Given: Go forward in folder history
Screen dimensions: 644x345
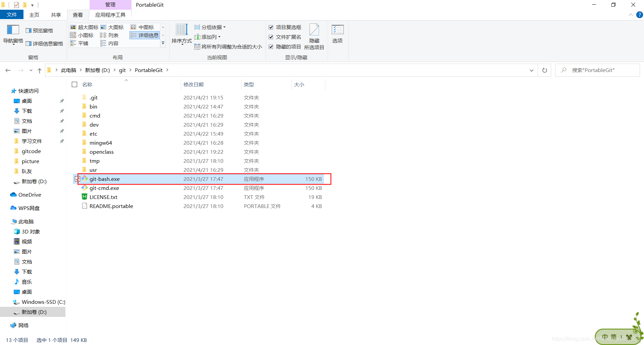Looking at the screenshot, I should tap(21, 70).
